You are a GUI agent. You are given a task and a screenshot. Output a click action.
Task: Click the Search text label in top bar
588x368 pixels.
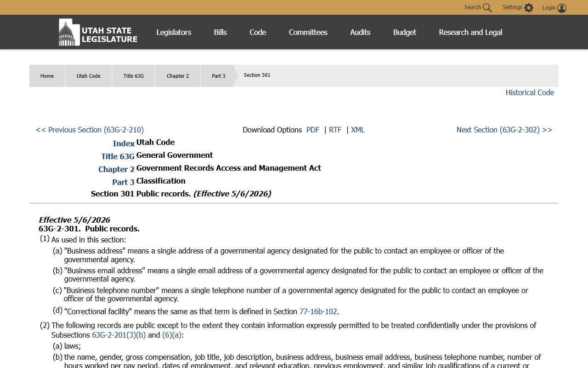472,7
